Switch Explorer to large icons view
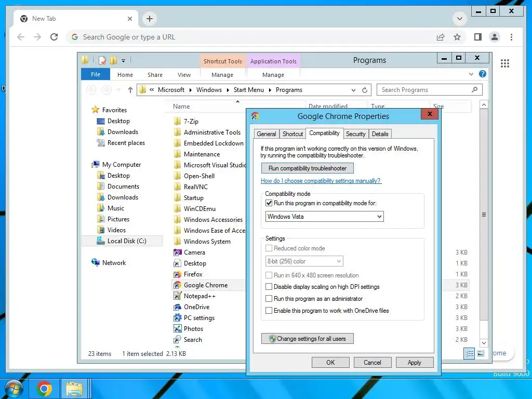Viewport: 532px width, 399px height. coord(481,353)
